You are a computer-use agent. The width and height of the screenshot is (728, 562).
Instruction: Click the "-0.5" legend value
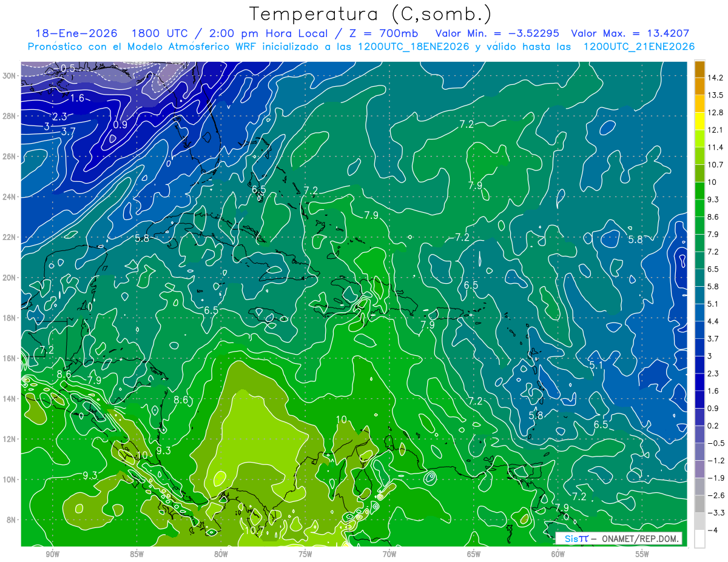pyautogui.click(x=716, y=443)
